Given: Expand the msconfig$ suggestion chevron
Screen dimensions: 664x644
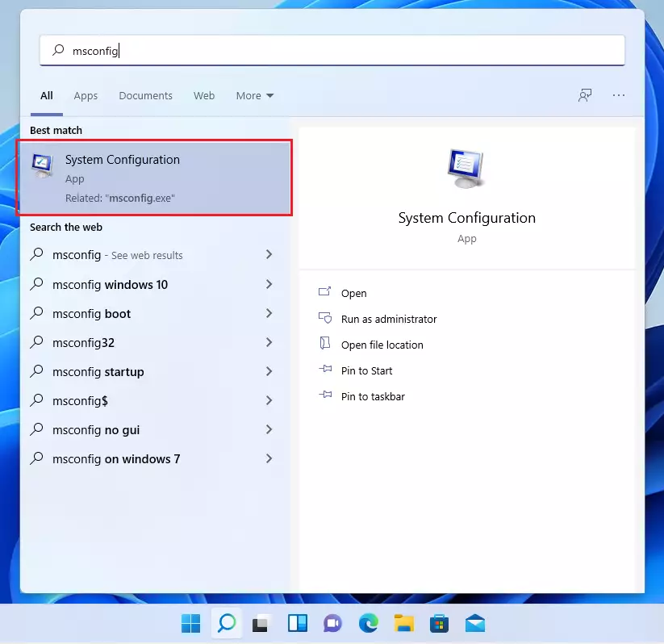Looking at the screenshot, I should click(269, 400).
